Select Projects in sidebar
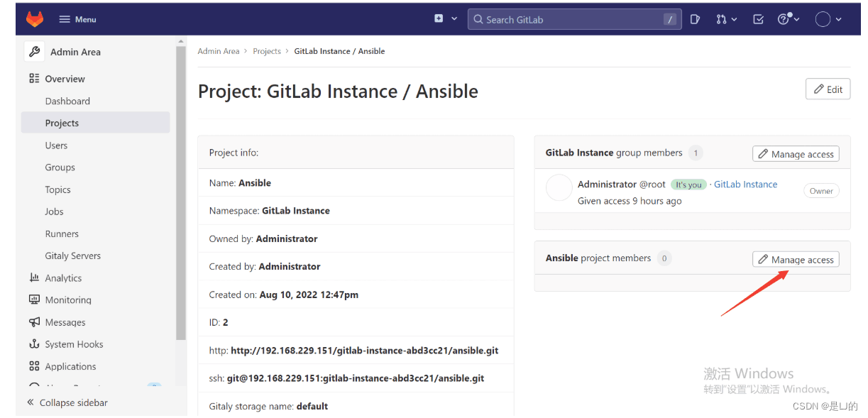 [96, 123]
